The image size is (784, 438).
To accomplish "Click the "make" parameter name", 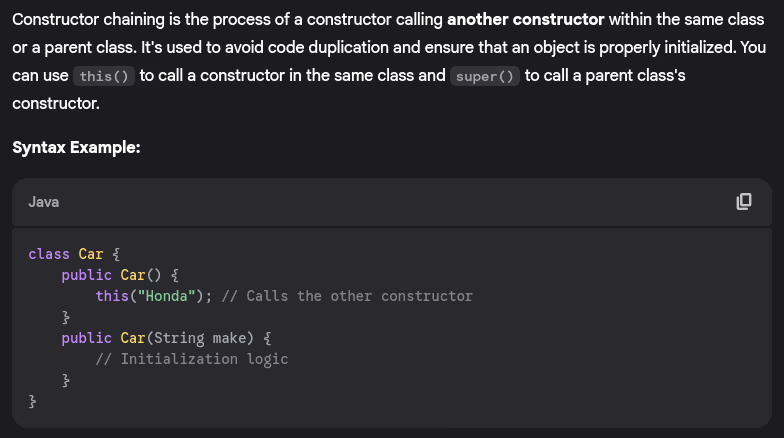I will click(233, 338).
